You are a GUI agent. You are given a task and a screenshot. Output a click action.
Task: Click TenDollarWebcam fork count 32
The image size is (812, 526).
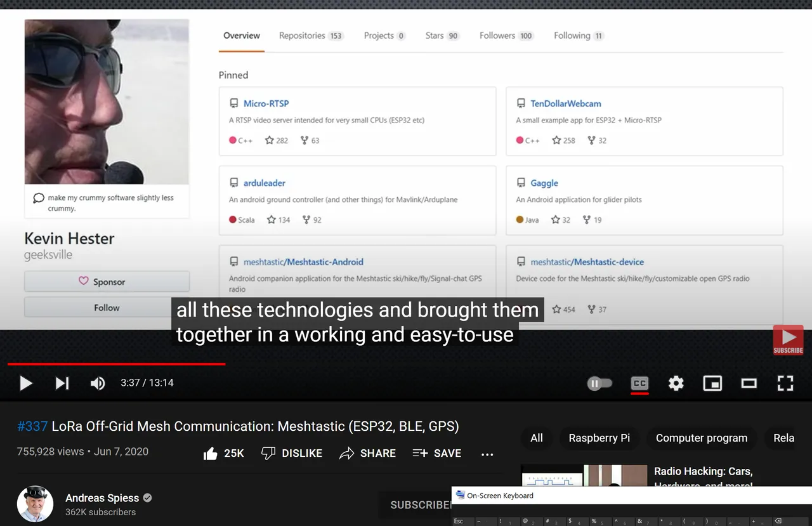[x=598, y=140]
